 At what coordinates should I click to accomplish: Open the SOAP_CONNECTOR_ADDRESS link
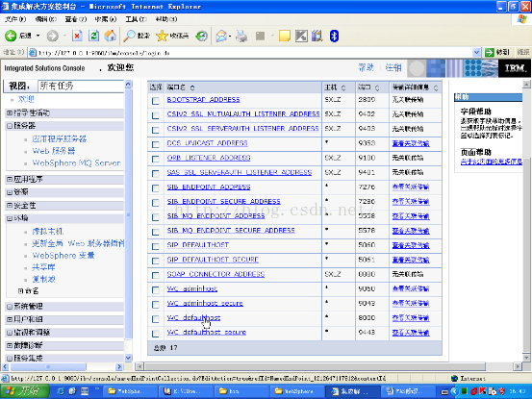coord(215,274)
